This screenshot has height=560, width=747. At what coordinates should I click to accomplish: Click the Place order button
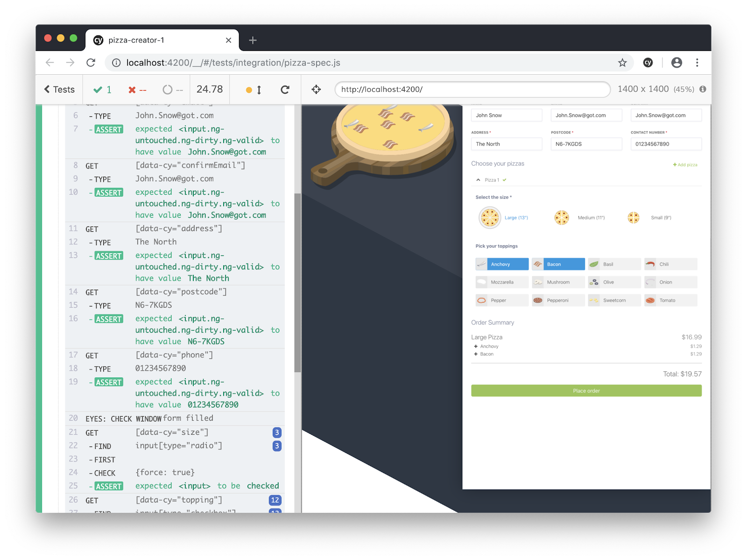586,390
